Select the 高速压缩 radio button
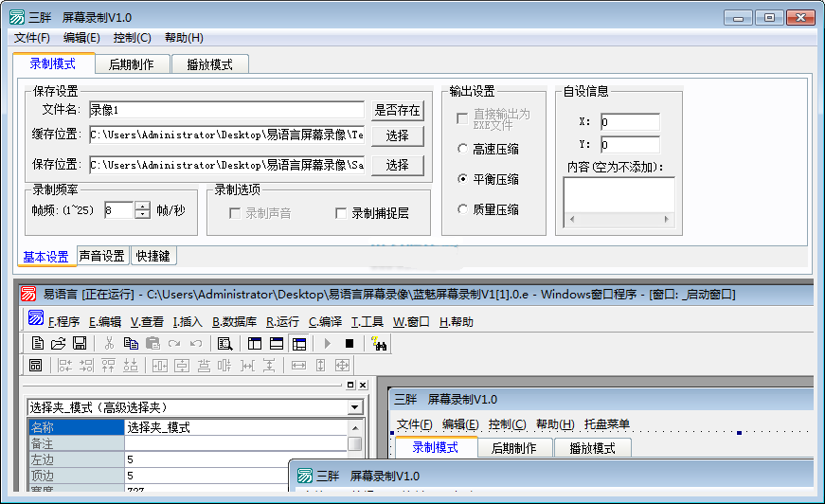This screenshot has width=825, height=504. (x=462, y=149)
